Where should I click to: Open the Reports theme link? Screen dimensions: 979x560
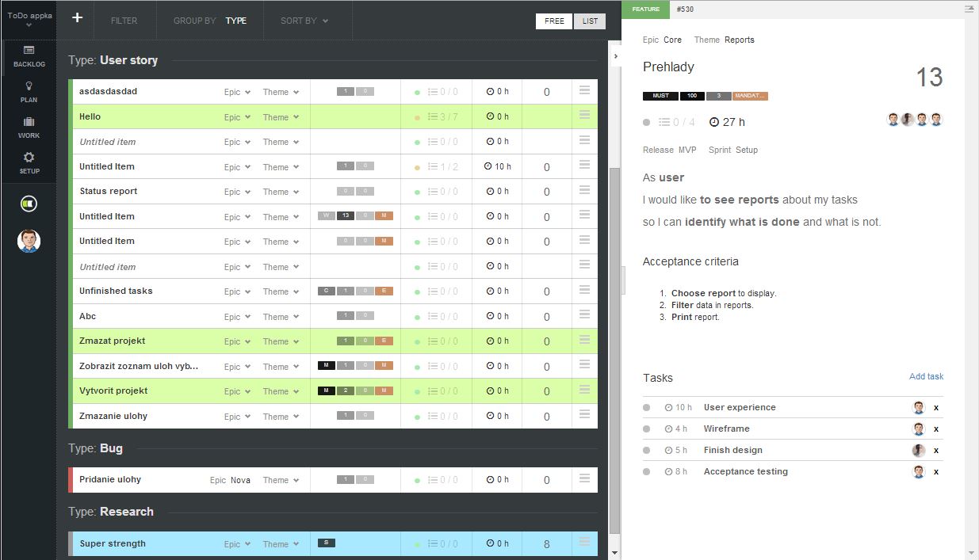tap(740, 40)
